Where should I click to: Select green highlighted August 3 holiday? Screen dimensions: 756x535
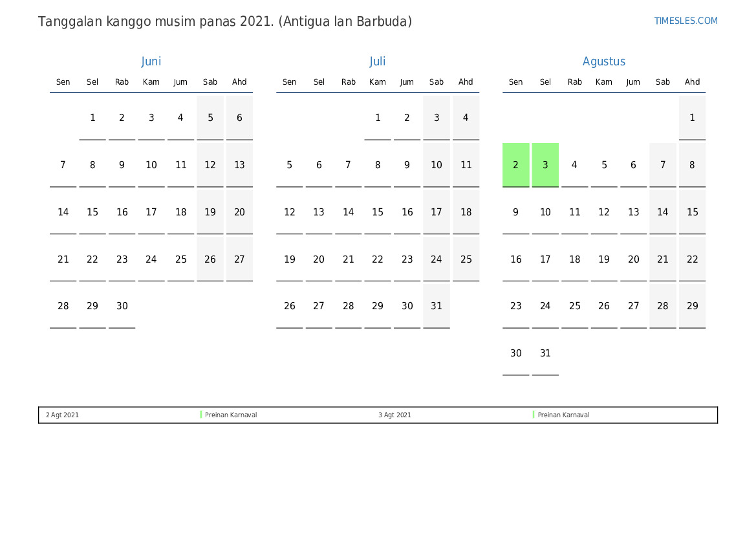[545, 165]
